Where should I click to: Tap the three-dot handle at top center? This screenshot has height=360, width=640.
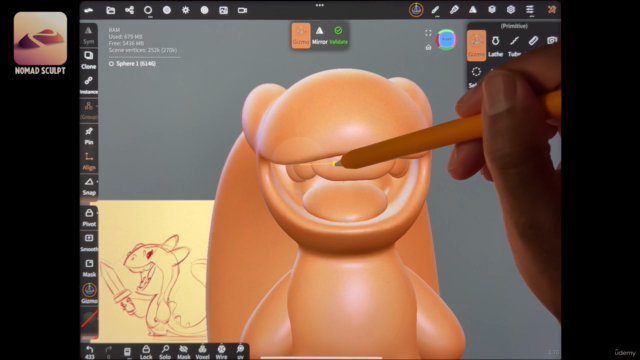click(320, 5)
